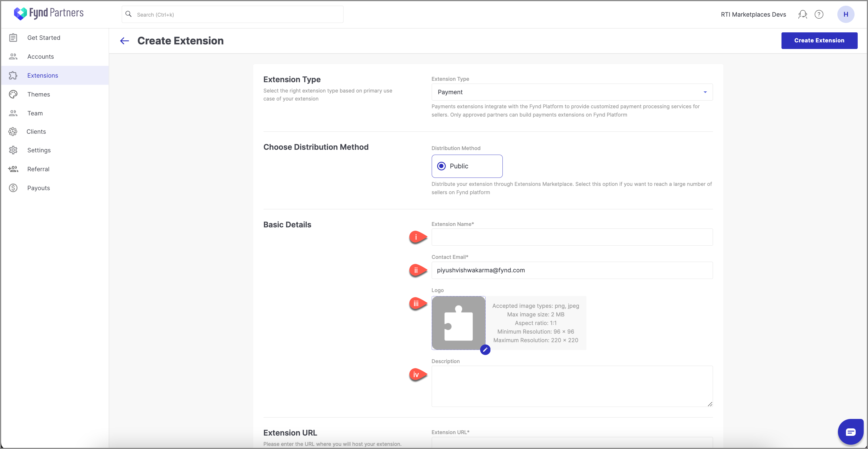Click the Settings gear icon
The image size is (868, 449).
(13, 150)
